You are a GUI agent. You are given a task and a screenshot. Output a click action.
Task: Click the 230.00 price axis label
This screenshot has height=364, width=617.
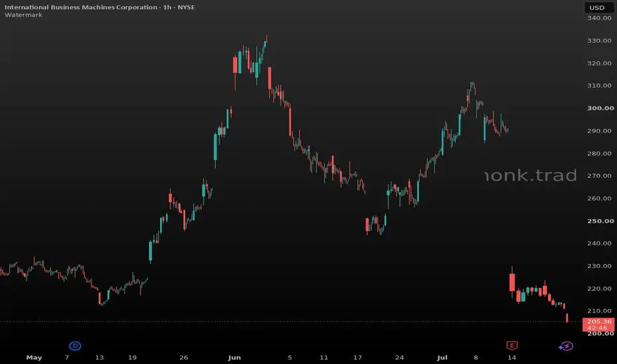(599, 266)
